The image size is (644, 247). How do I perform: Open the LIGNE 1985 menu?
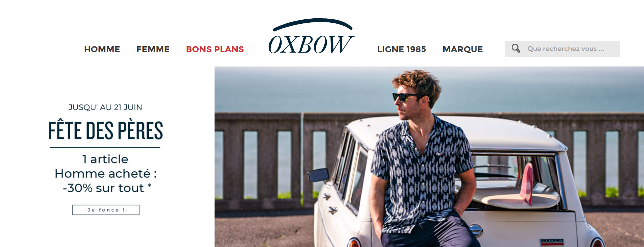[401, 49]
